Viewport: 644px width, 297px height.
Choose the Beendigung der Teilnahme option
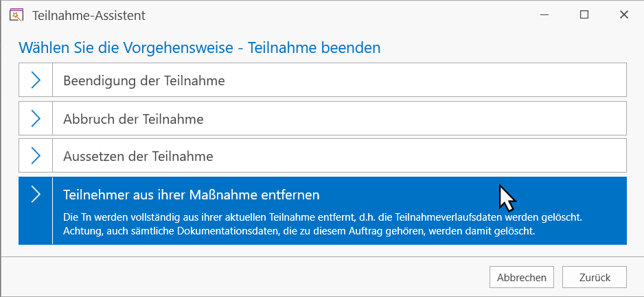323,80
